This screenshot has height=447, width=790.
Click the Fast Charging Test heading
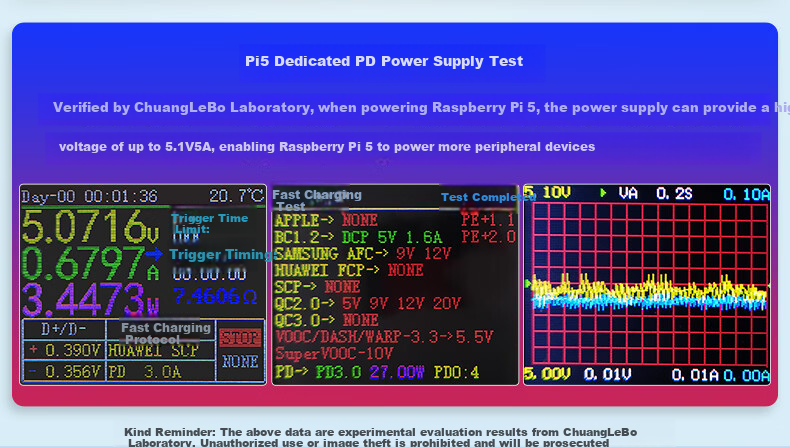[317, 200]
